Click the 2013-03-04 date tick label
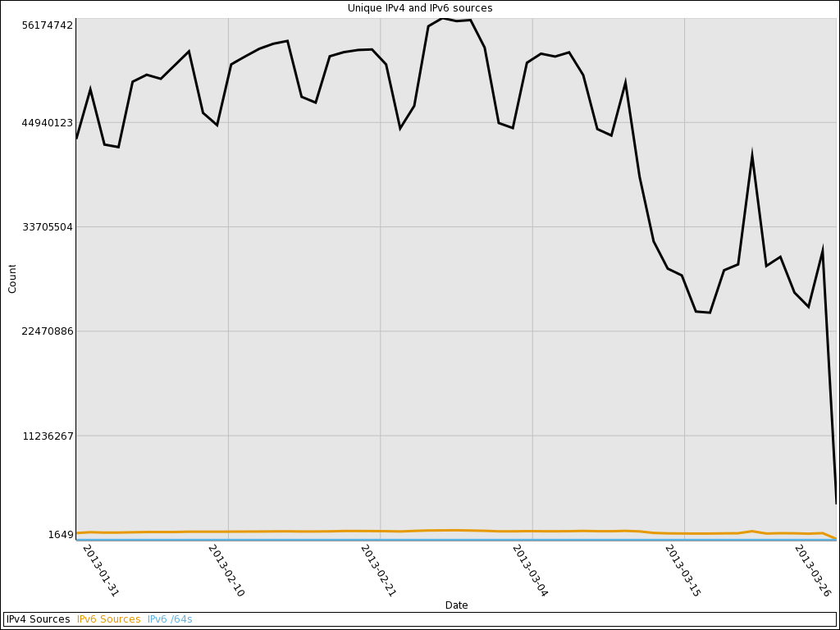This screenshot has height=630, width=840. (x=530, y=570)
